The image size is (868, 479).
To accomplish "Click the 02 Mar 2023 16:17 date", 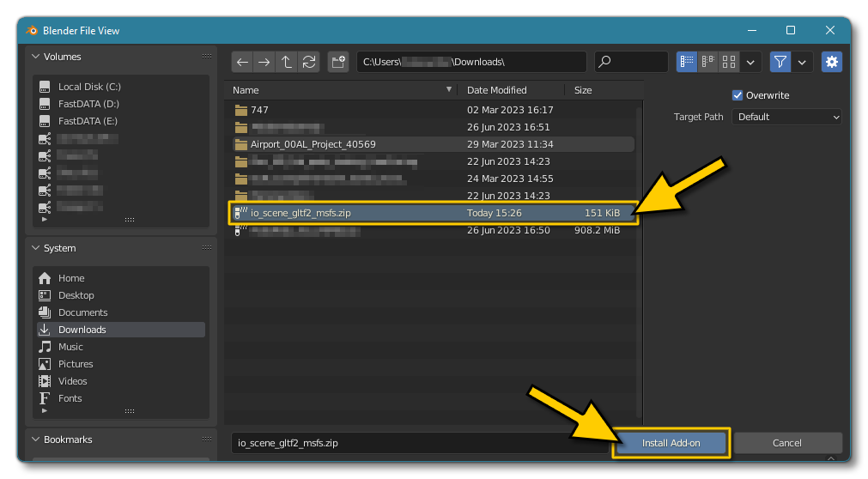I will click(510, 110).
